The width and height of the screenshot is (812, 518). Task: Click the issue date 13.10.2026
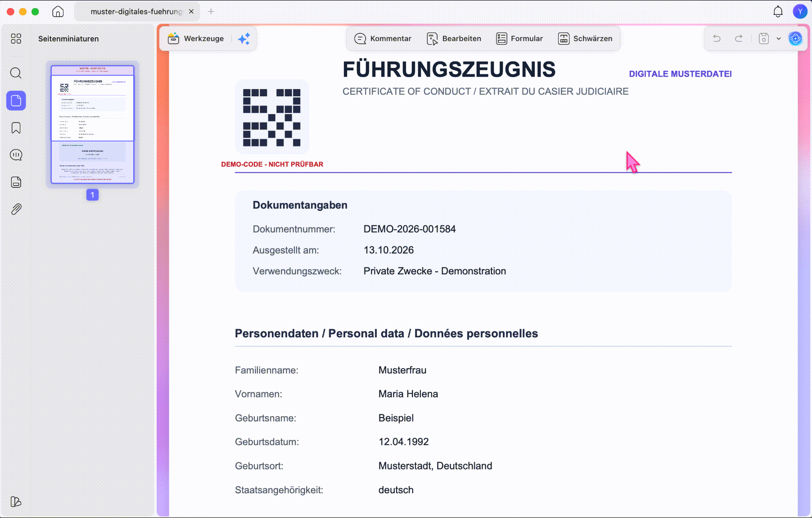tap(388, 250)
